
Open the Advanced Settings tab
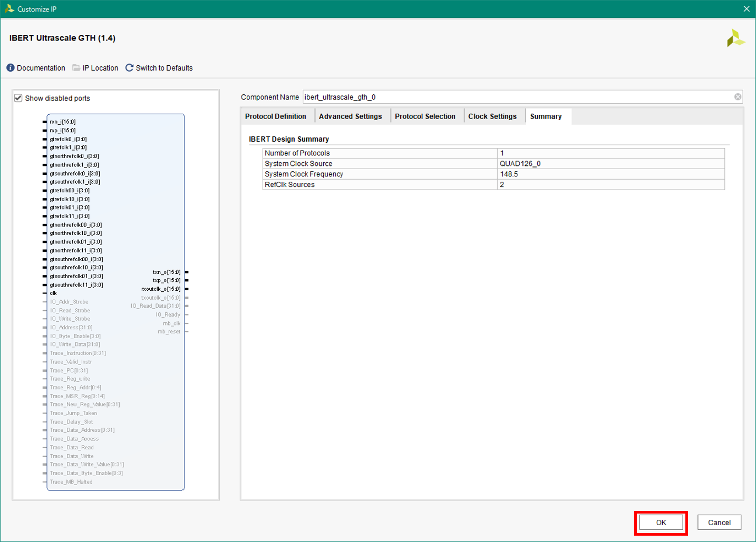[x=351, y=116]
